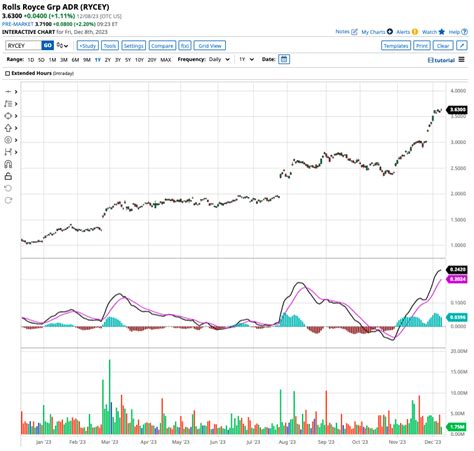Switch to Grid View
The image size is (474, 451).
coord(210,46)
